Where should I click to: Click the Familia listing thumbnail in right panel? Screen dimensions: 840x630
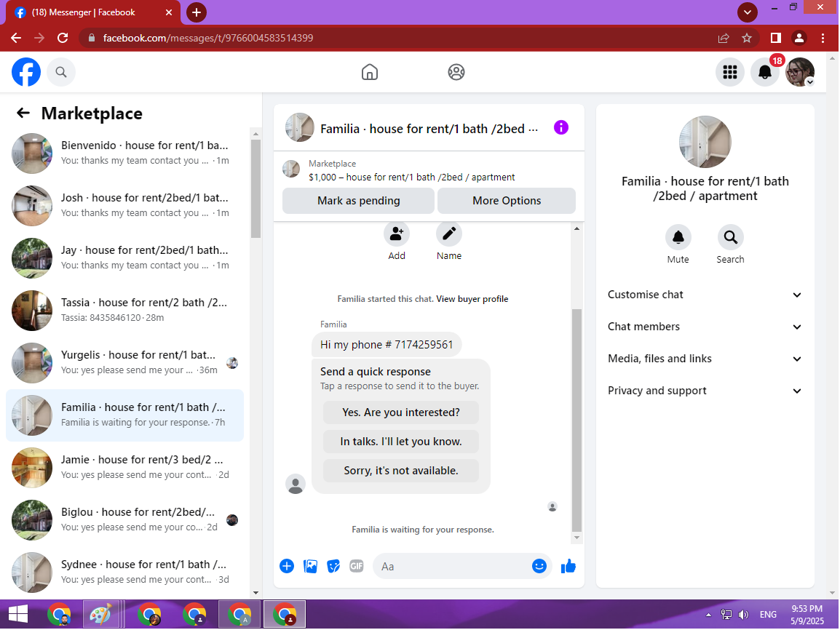(x=705, y=142)
